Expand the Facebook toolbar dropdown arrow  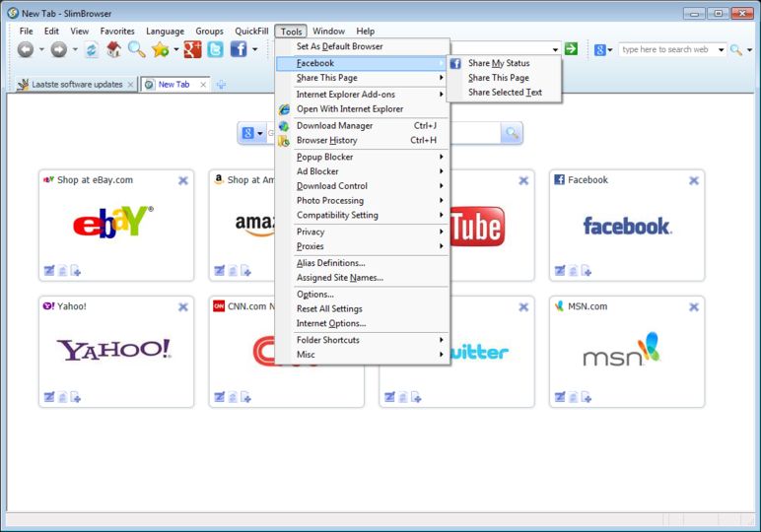coord(254,49)
